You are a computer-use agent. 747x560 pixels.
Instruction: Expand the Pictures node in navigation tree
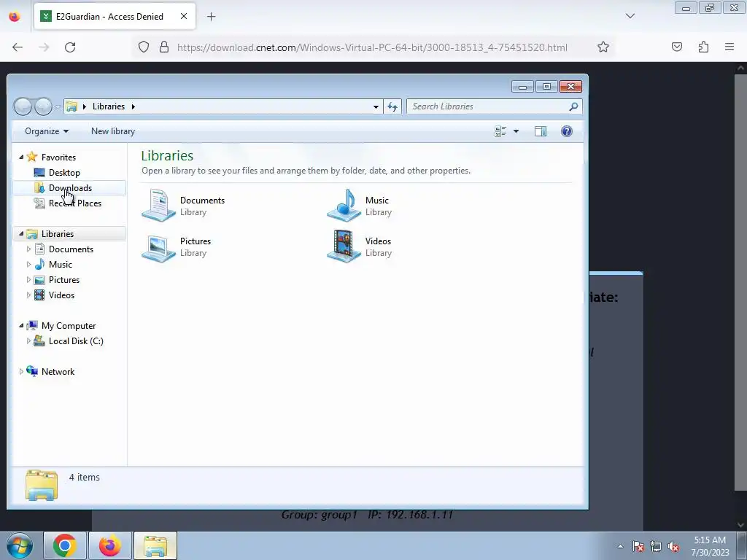coord(28,279)
